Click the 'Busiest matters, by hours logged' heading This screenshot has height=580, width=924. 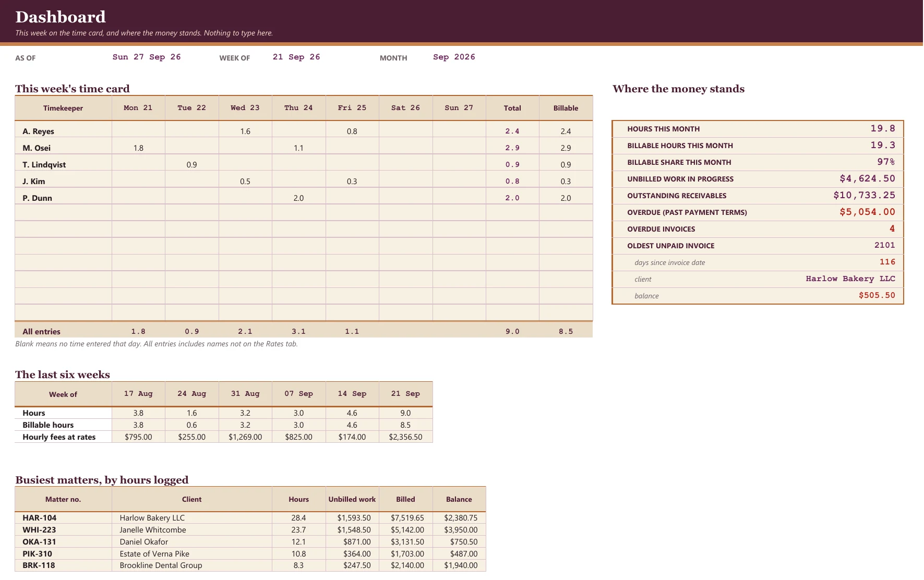click(102, 480)
